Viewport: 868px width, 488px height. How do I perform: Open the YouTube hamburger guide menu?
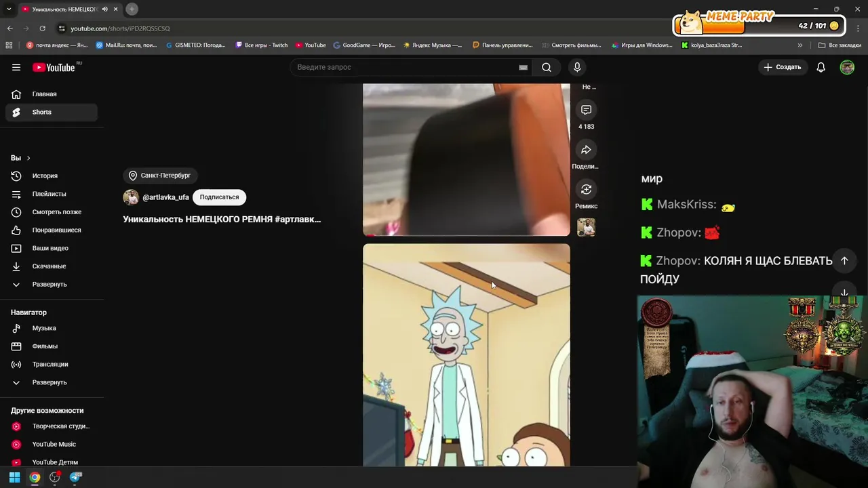coord(16,67)
